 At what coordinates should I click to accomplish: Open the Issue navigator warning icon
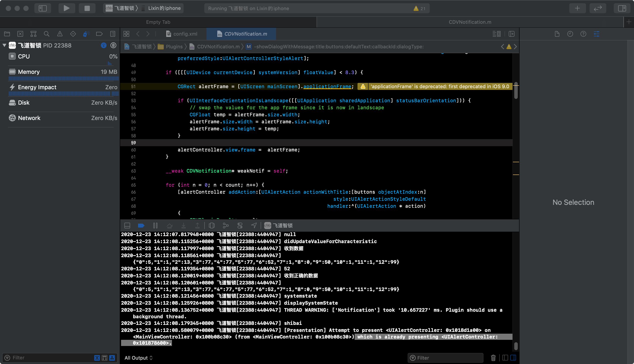click(x=60, y=34)
